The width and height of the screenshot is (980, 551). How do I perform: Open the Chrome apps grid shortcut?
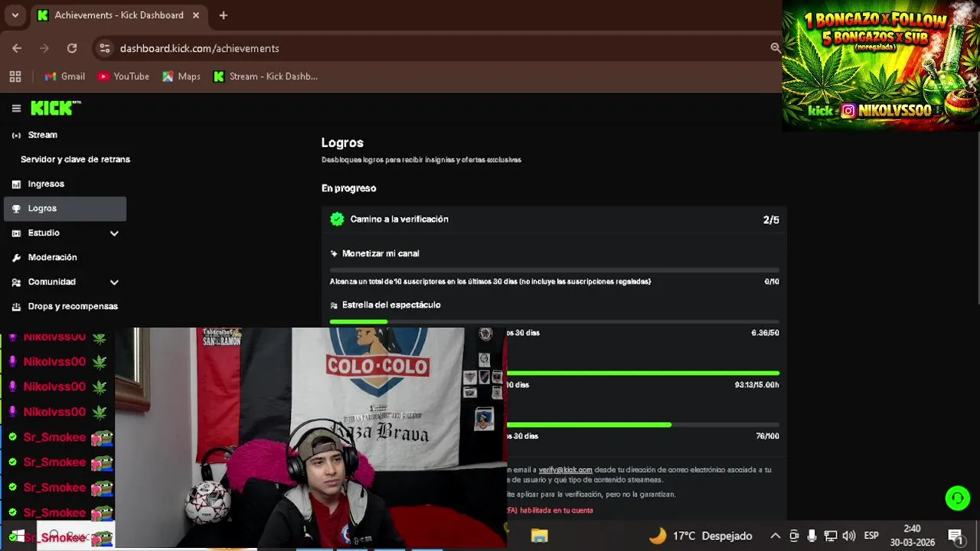(x=15, y=77)
